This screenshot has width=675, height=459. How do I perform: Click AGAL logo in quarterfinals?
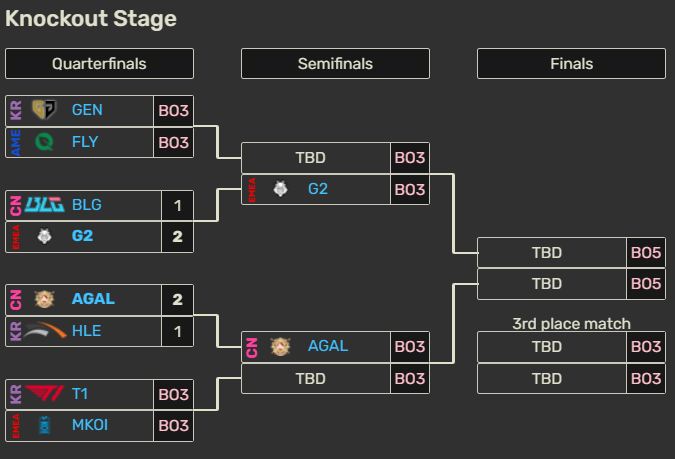coord(45,299)
